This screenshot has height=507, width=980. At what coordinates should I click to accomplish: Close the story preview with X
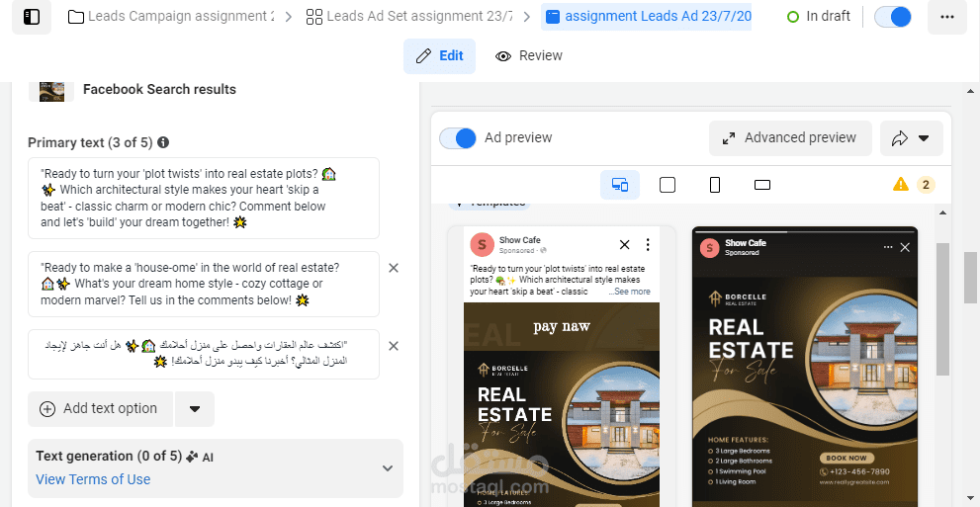[x=905, y=248]
